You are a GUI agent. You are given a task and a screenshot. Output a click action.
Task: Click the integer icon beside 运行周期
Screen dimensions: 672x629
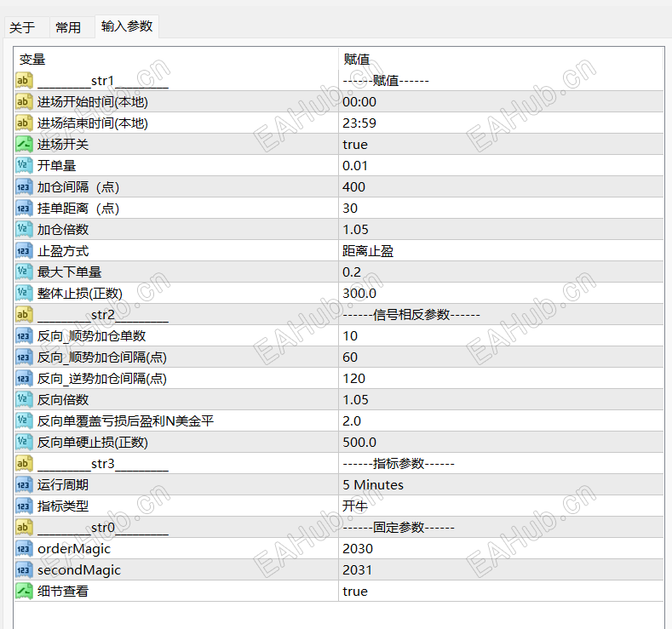point(24,484)
